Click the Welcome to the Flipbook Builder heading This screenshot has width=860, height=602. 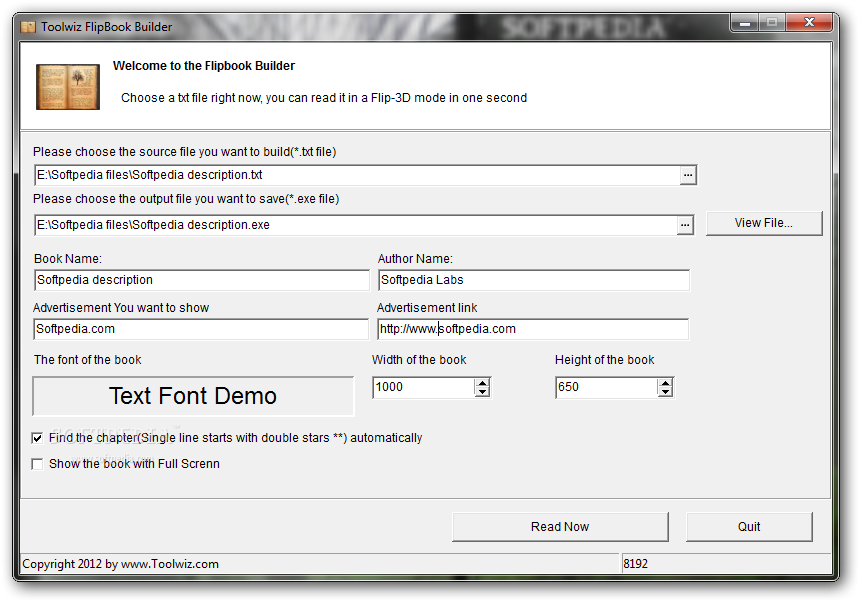point(204,66)
